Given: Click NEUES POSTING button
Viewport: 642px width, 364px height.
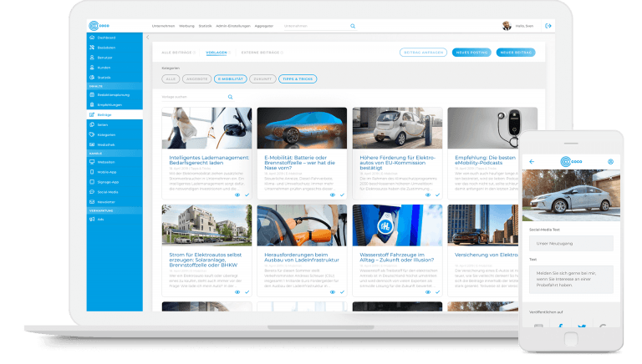Looking at the screenshot, I should [471, 53].
